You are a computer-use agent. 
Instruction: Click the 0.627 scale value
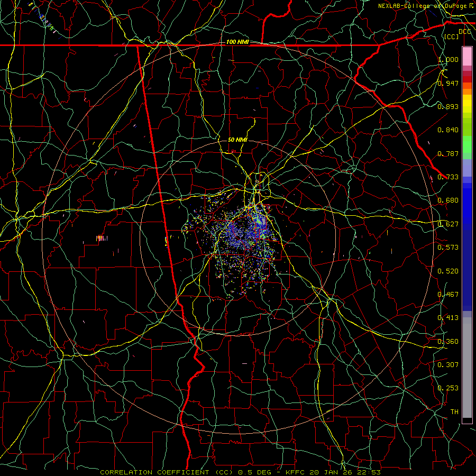point(448,224)
